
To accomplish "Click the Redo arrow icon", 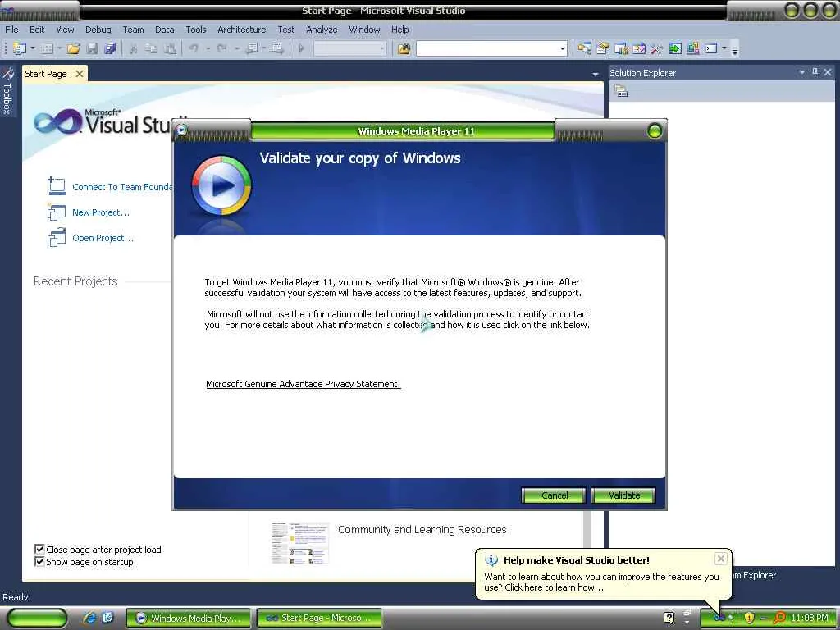I will [221, 48].
